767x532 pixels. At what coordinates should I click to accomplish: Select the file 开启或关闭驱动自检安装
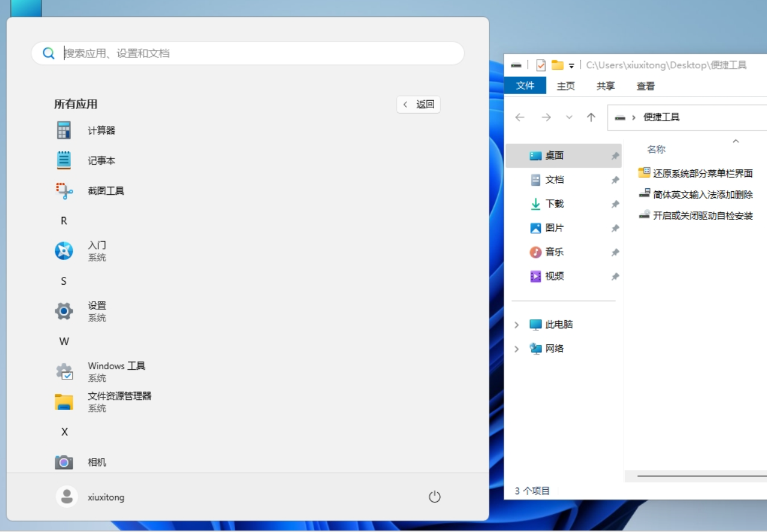(696, 215)
